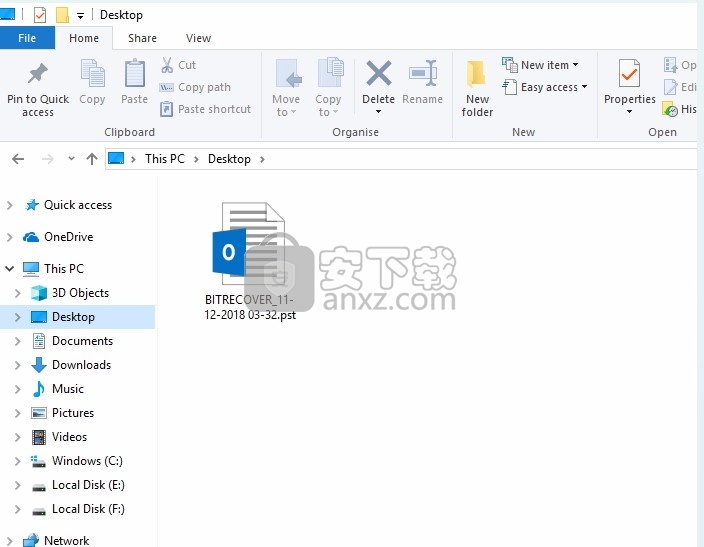Click the New folder icon
The height and width of the screenshot is (547, 704).
477,73
